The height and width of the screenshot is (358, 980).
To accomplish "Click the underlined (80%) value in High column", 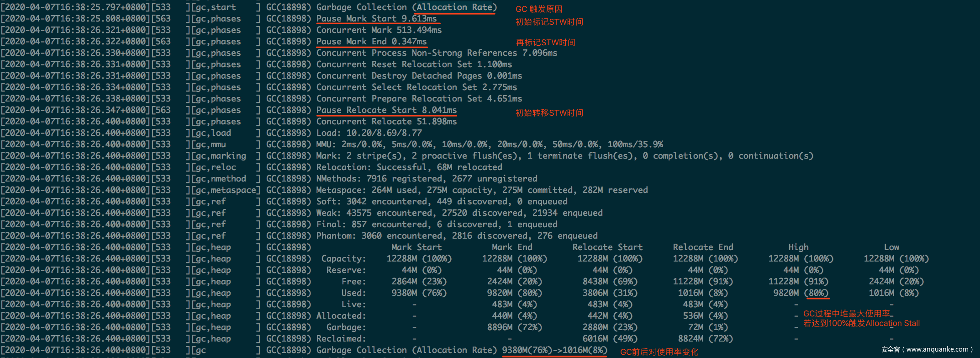I will tap(817, 293).
